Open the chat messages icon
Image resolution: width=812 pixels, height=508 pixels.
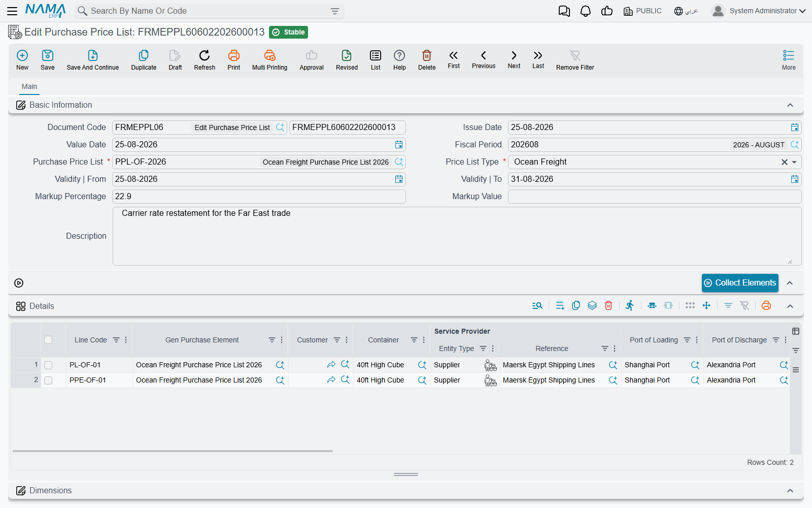pos(564,11)
